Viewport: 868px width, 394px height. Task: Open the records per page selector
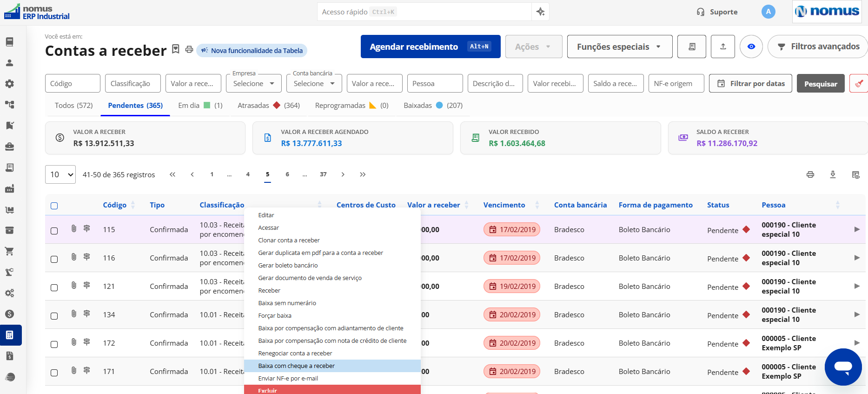pyautogui.click(x=60, y=174)
